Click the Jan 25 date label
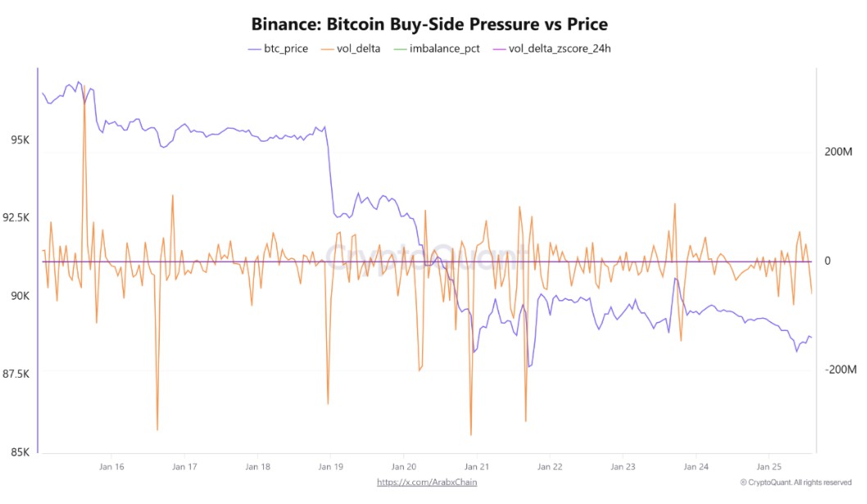 [769, 467]
